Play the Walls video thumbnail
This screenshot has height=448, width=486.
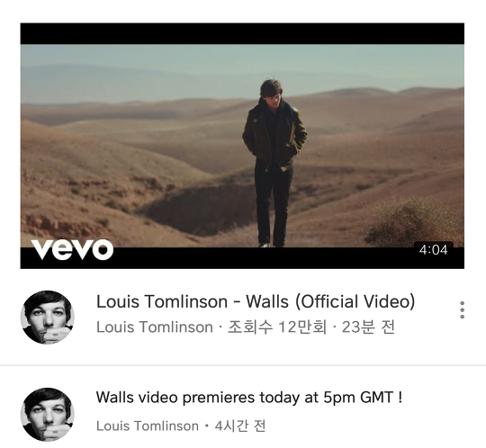[x=242, y=146]
